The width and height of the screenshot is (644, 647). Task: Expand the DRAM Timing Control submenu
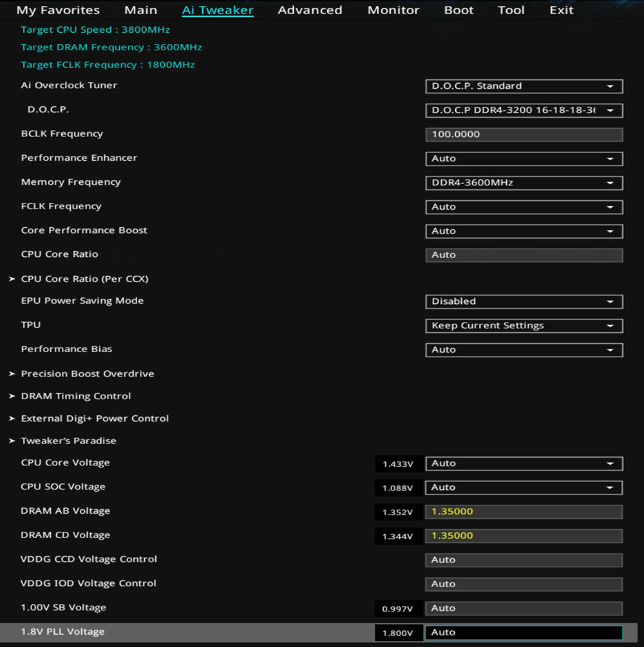pos(76,396)
